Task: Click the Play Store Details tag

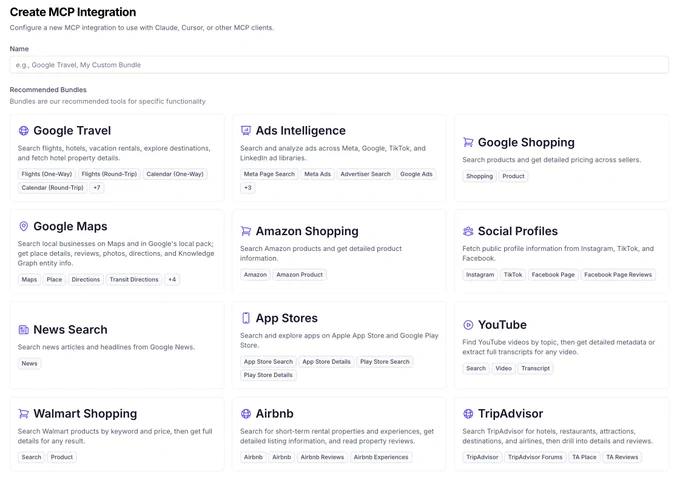Action: click(268, 375)
